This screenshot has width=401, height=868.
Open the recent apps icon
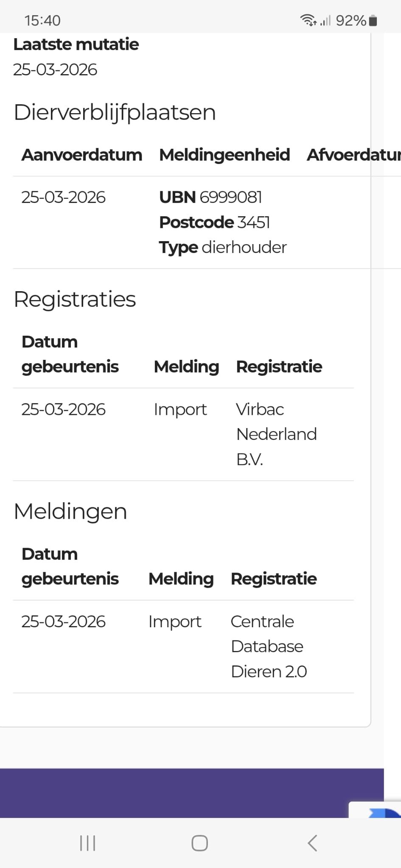pos(88,843)
